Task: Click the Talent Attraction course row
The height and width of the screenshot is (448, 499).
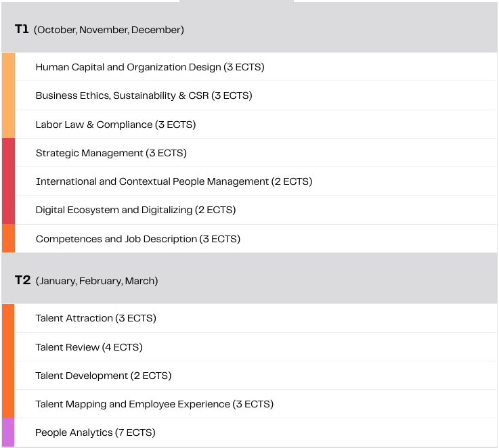Action: click(x=95, y=318)
